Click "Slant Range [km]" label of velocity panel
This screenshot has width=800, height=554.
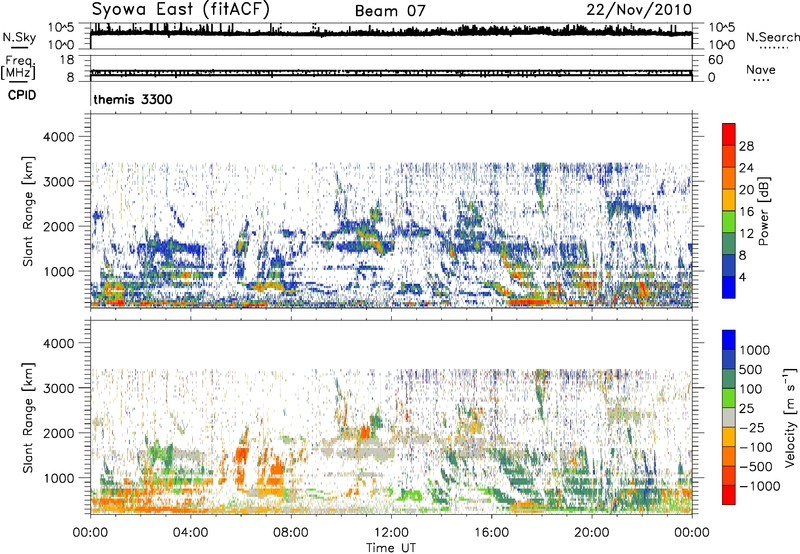[x=28, y=418]
